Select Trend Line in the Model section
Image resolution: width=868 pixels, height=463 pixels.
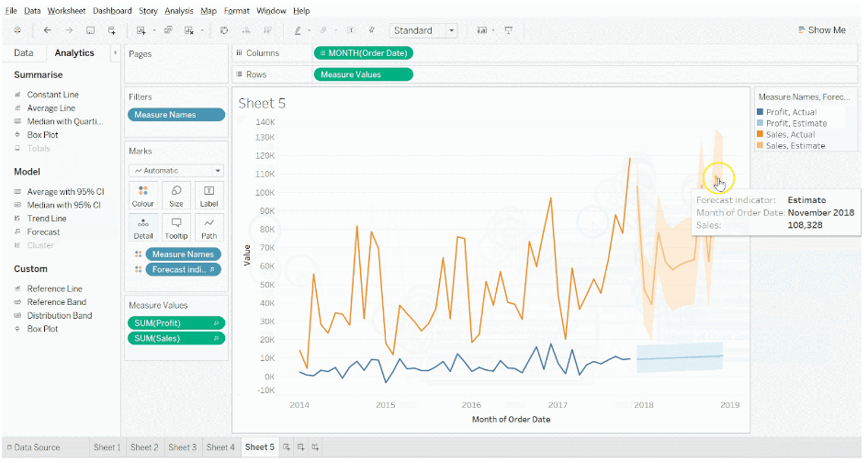point(46,219)
